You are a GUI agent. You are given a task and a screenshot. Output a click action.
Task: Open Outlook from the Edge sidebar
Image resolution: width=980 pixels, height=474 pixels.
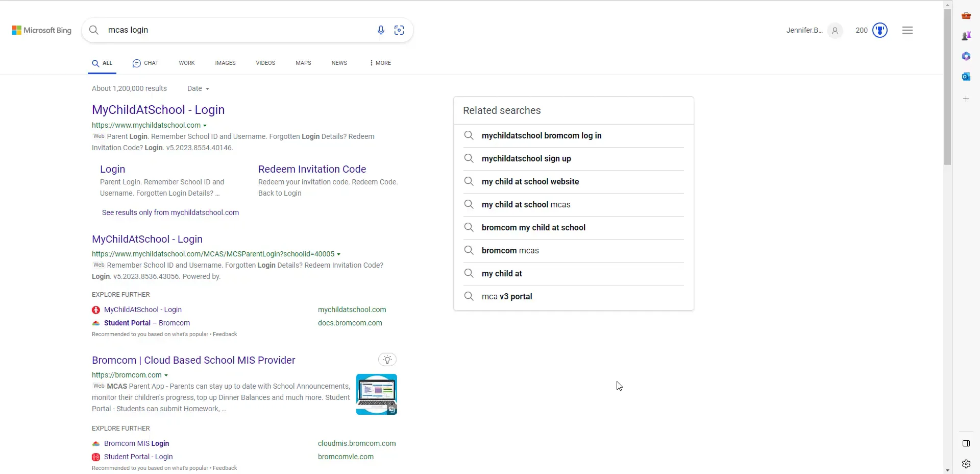966,77
